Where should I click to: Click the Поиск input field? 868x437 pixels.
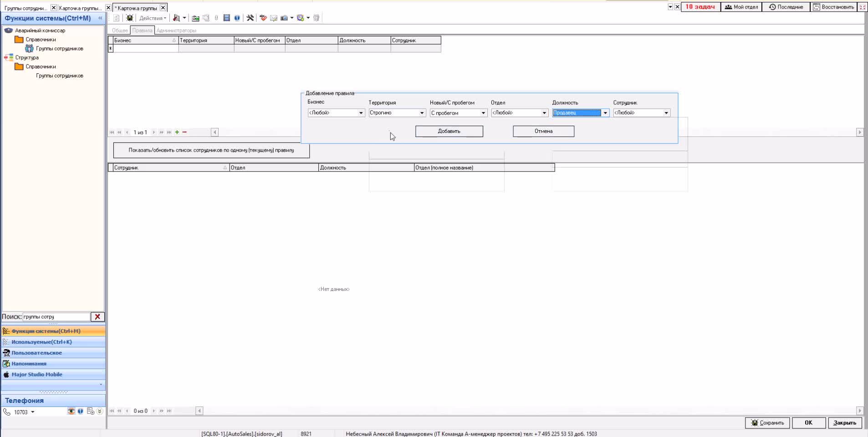(x=56, y=317)
